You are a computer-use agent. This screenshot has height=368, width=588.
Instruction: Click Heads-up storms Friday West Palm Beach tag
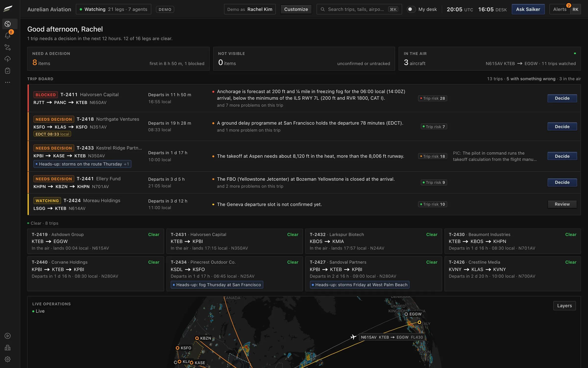359,285
